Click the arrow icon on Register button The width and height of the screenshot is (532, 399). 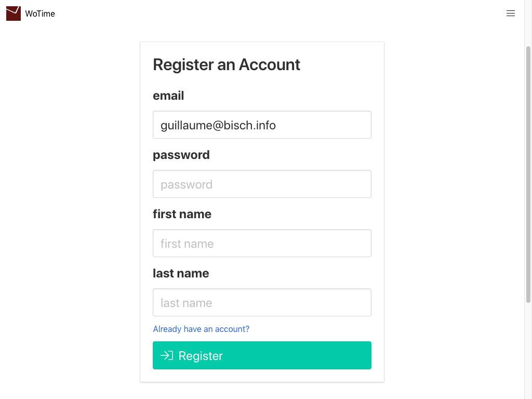[167, 355]
